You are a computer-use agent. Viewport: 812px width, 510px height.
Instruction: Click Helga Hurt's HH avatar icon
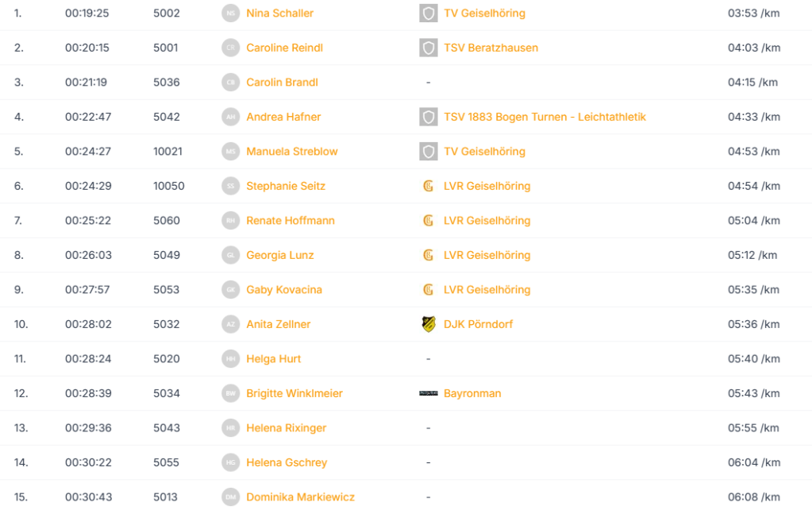[230, 358]
